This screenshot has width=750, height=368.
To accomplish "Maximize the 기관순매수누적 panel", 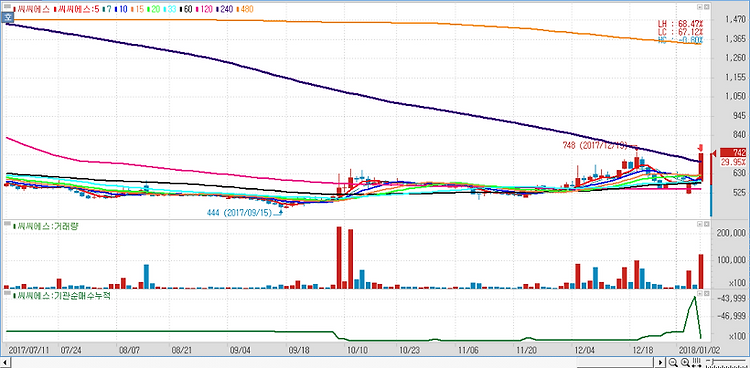I will (705, 292).
